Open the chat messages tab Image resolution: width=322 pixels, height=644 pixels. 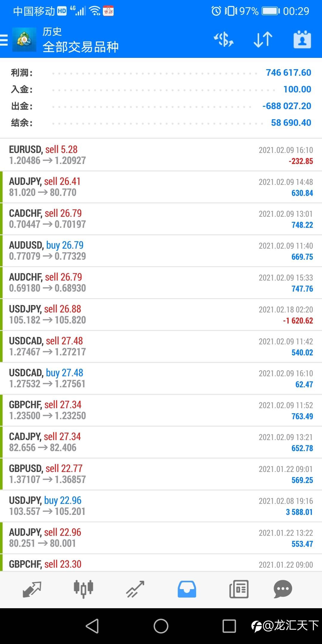tap(283, 589)
